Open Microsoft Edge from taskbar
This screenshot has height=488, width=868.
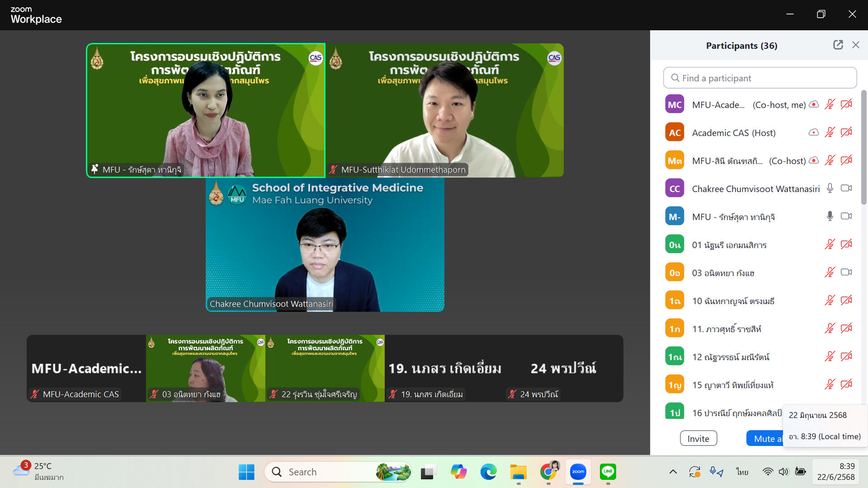pos(488,472)
